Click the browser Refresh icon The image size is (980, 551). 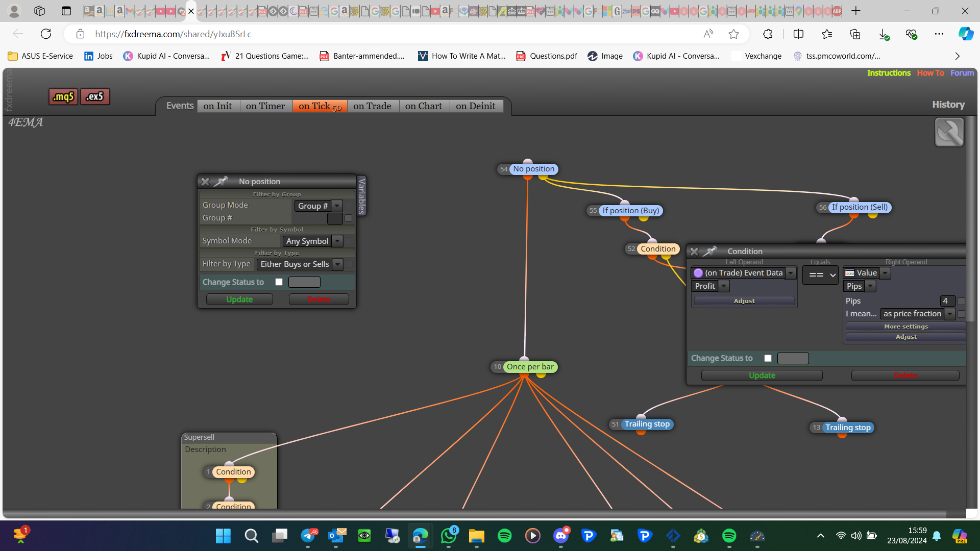point(46,34)
